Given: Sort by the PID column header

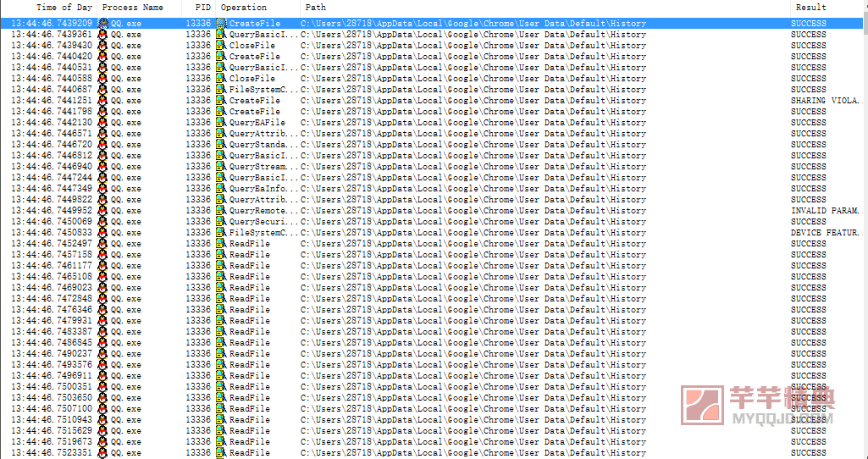Looking at the screenshot, I should click(x=199, y=8).
